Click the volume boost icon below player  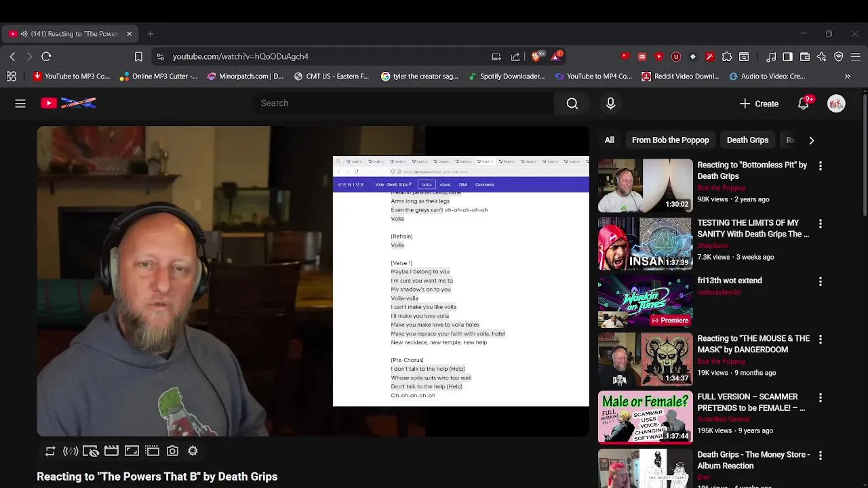[x=71, y=451]
